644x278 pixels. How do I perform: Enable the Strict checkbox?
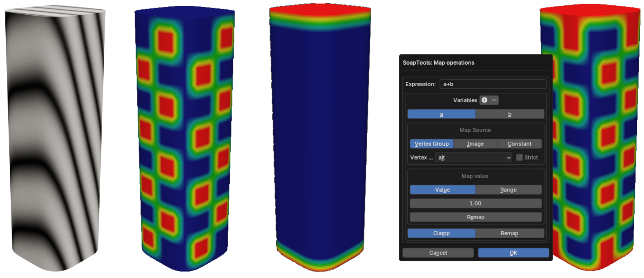click(x=519, y=157)
